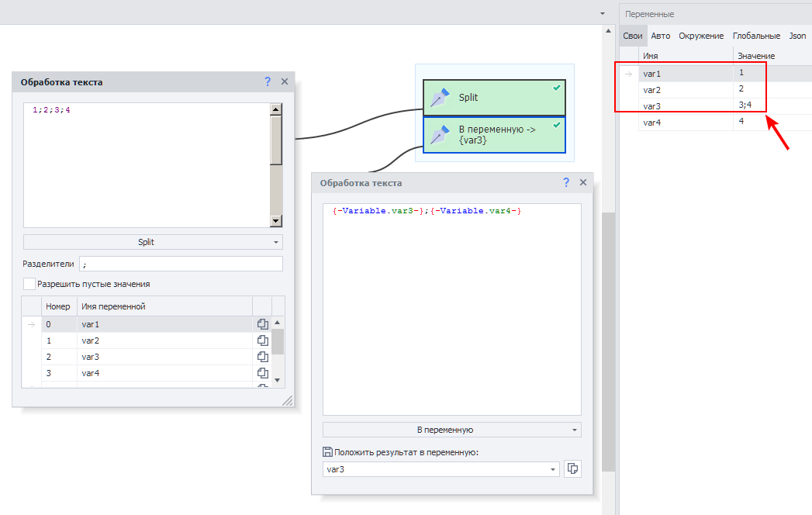Expand the Split action type dropdown
Image resolution: width=812 pixels, height=515 pixels.
click(x=153, y=242)
